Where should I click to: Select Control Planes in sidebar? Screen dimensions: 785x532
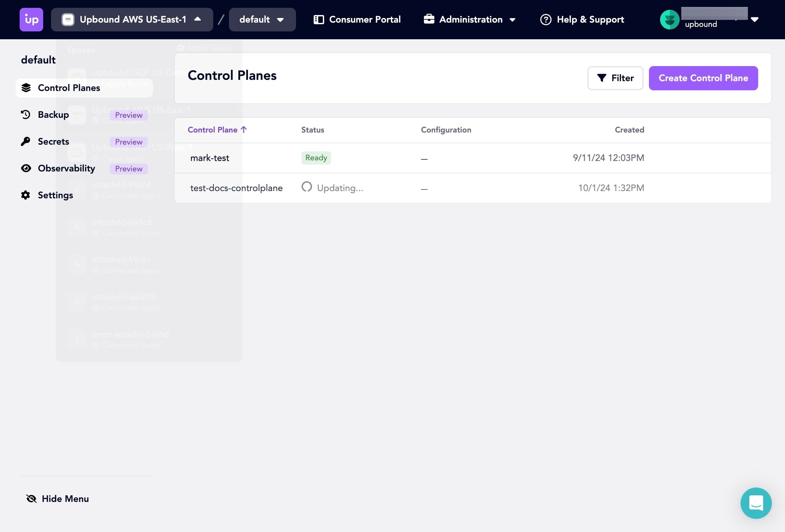pyautogui.click(x=84, y=88)
